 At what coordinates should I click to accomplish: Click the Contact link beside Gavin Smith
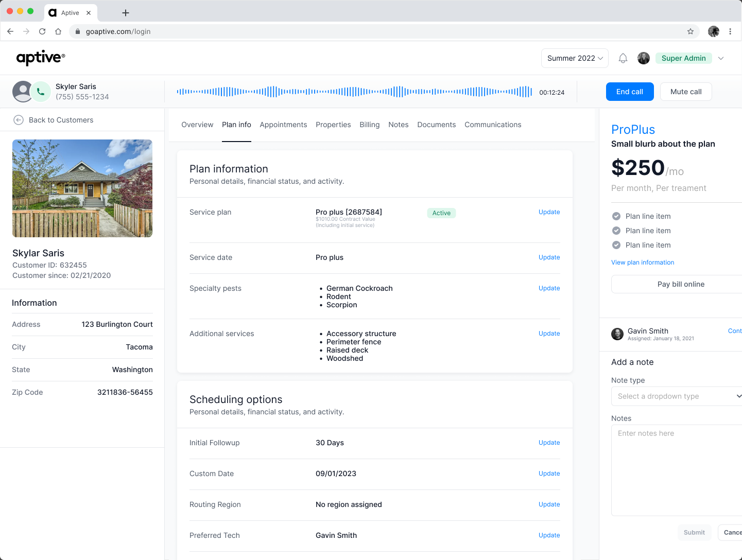735,331
